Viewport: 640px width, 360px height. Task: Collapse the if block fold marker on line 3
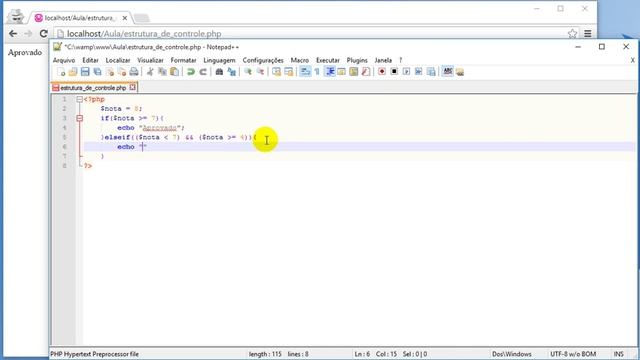[x=80, y=118]
